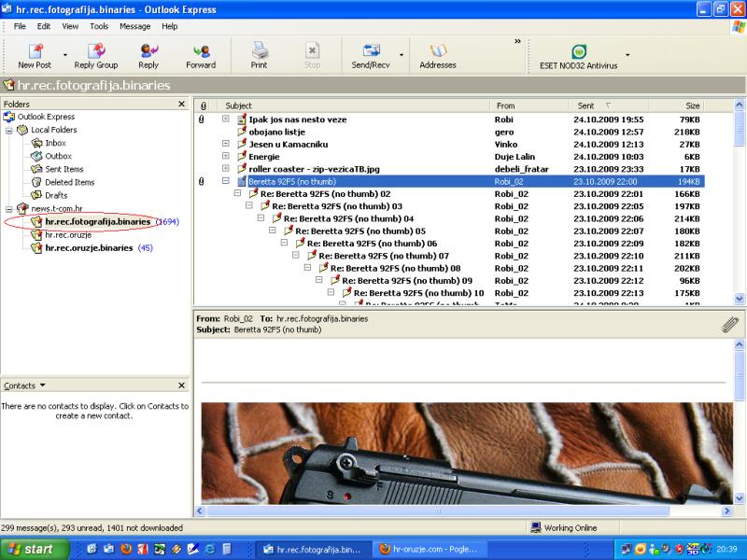Collapse the Beretta 92FS (no thumb) thread
The width and height of the screenshot is (747, 560).
pos(226,181)
